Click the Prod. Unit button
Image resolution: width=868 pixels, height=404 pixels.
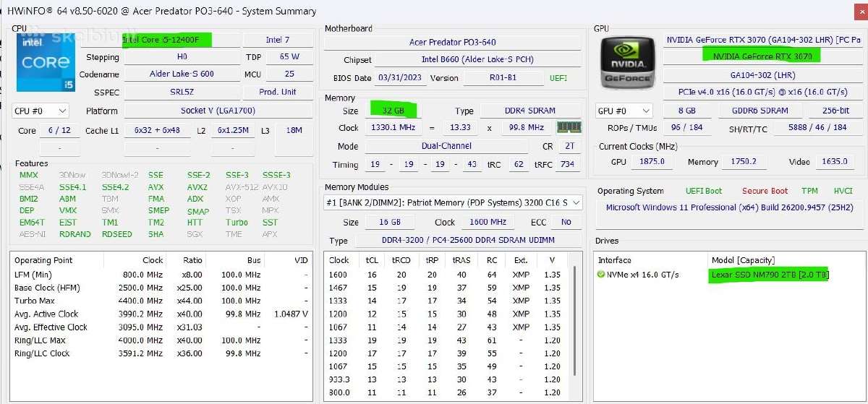pos(278,92)
